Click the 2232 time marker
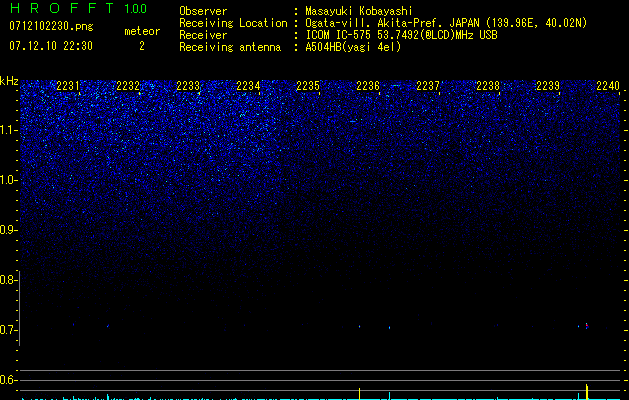 click(x=128, y=86)
